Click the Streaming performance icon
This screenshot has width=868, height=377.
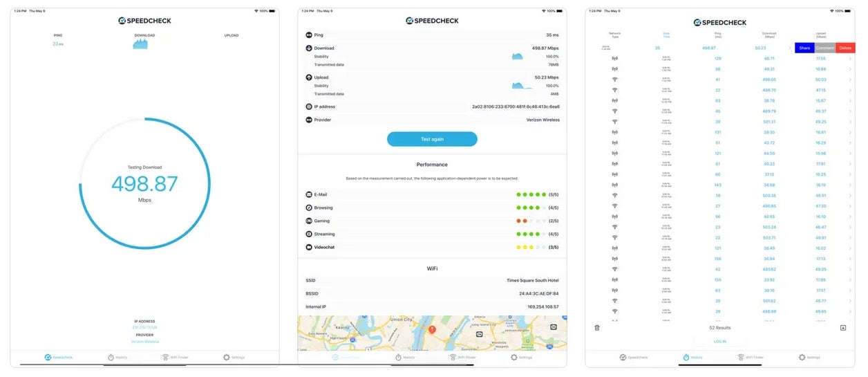point(309,234)
